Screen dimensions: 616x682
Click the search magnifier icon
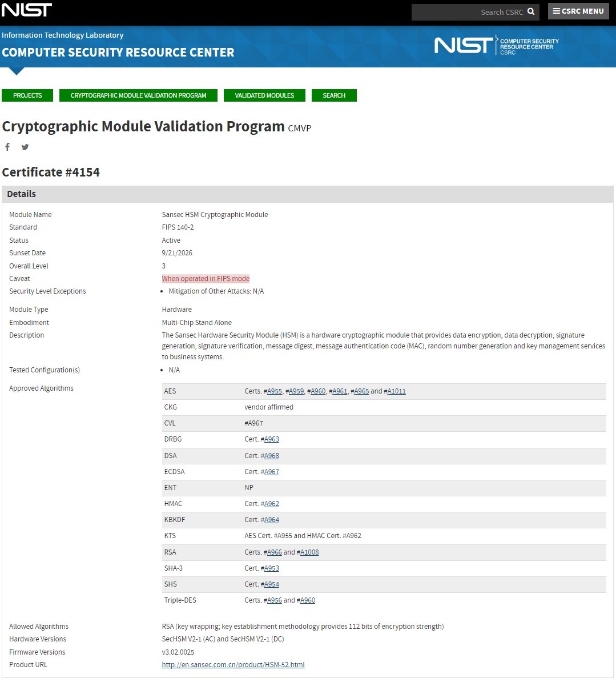point(531,12)
